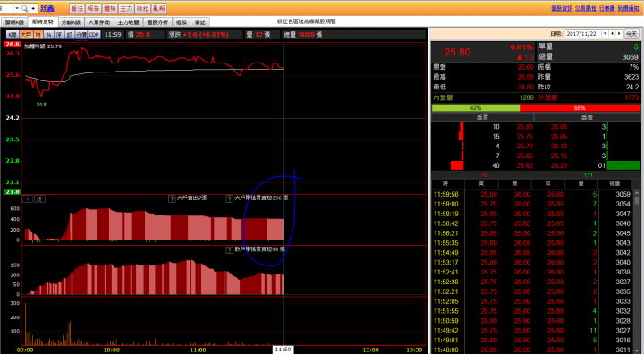The height and width of the screenshot is (354, 644).
Task: Click the 哈拉 button
Action: (142, 8)
